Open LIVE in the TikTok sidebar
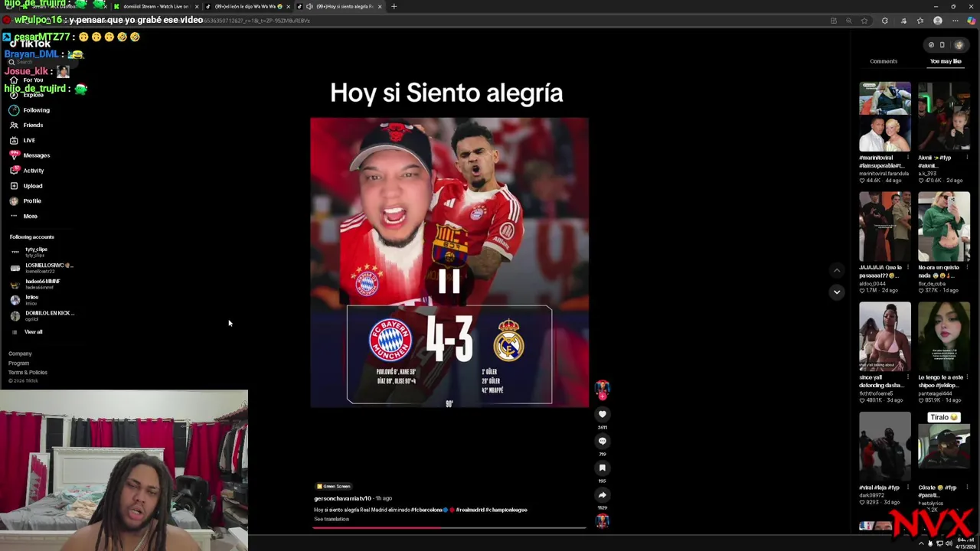Image resolution: width=980 pixels, height=551 pixels. (22, 140)
